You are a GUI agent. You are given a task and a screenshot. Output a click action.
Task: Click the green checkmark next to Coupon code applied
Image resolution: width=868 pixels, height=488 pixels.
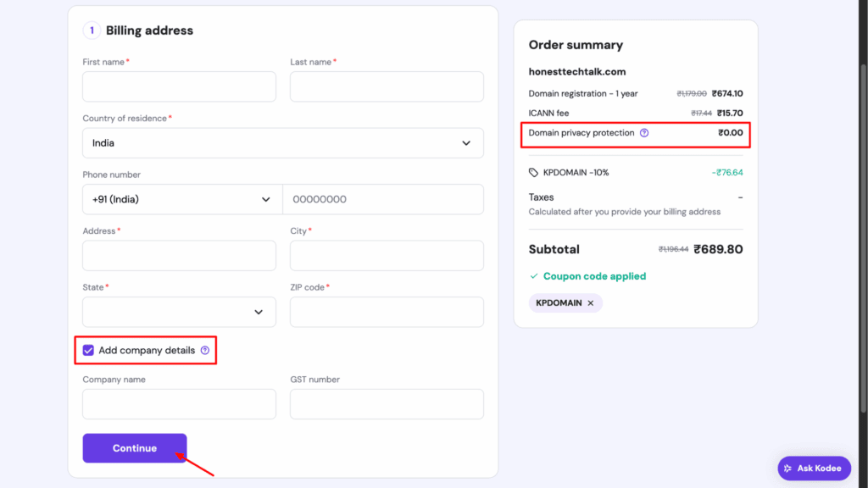tap(533, 275)
